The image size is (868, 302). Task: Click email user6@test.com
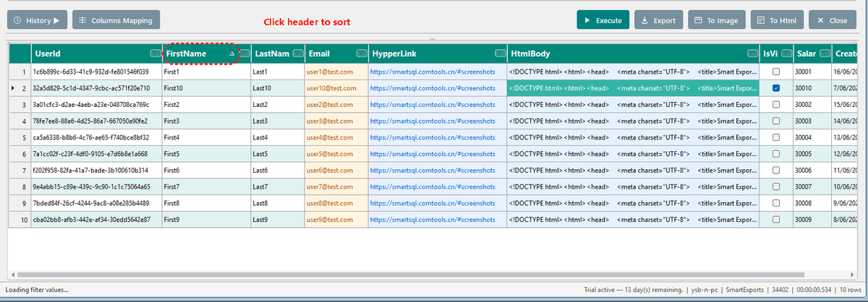(330, 170)
